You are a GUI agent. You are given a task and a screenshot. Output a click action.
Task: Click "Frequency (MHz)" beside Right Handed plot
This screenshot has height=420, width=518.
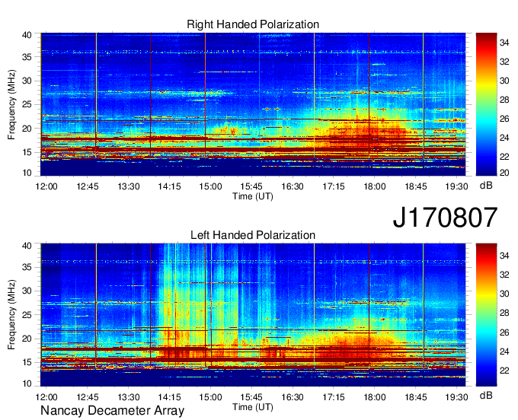[11, 104]
